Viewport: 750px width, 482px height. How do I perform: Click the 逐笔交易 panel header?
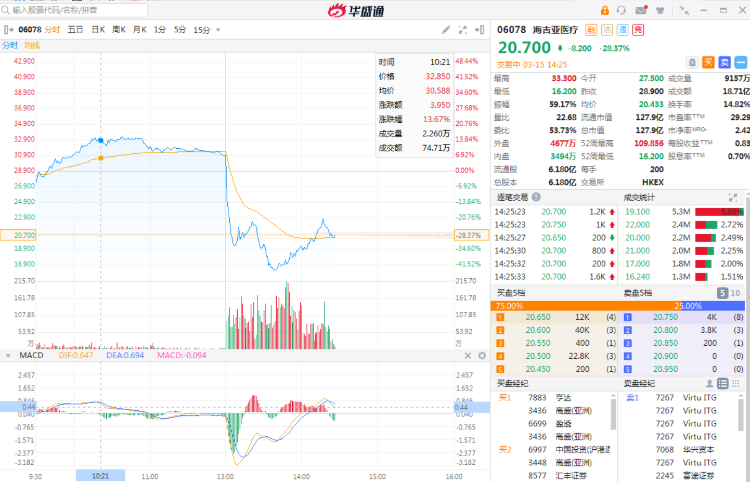[x=512, y=197]
